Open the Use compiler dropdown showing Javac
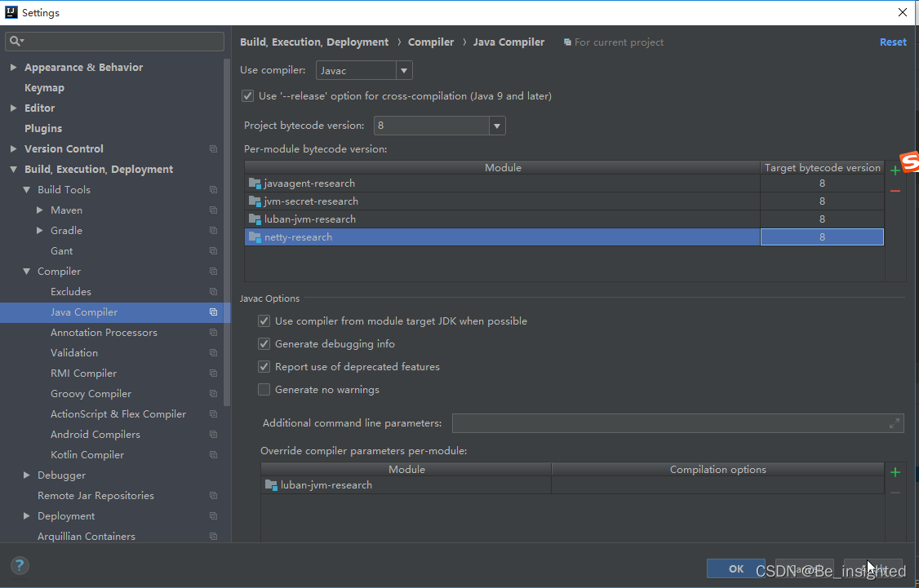Image resolution: width=919 pixels, height=588 pixels. click(x=403, y=70)
